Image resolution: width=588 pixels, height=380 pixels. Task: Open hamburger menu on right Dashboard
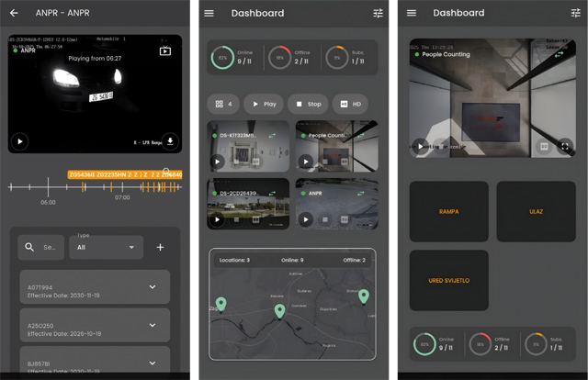tap(412, 13)
